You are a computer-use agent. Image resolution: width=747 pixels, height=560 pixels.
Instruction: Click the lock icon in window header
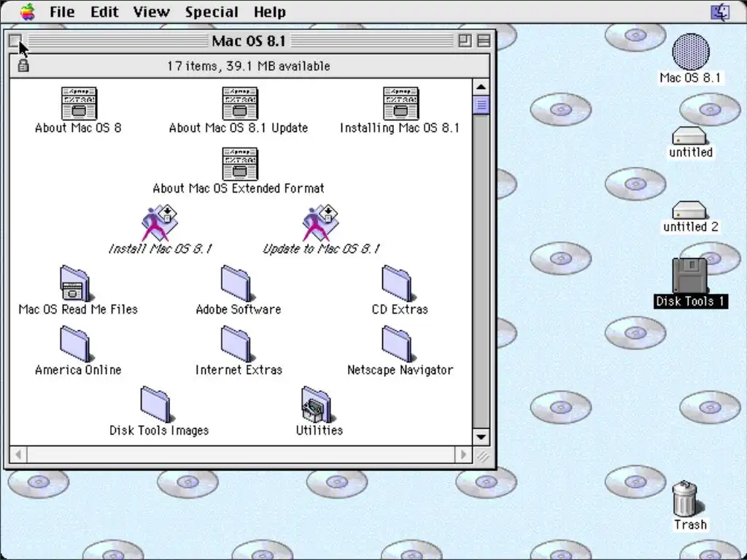tap(23, 66)
